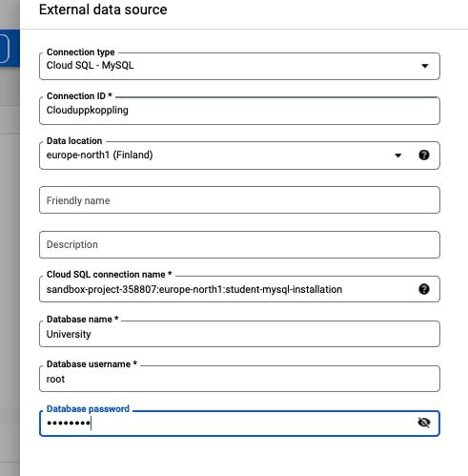This screenshot has width=468, height=476.
Task: Click the 'Connection type' label
Action: 81,52
